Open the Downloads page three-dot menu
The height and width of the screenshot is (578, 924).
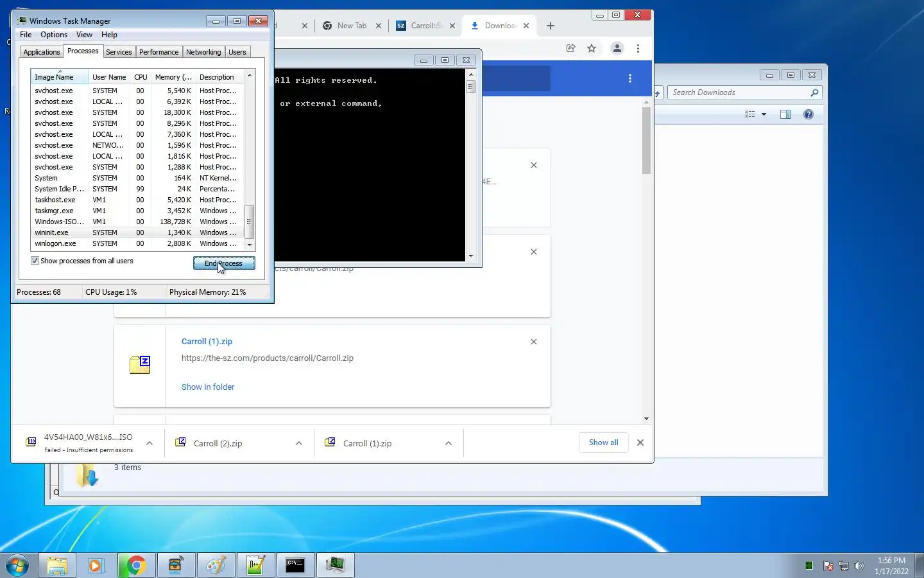(x=630, y=78)
